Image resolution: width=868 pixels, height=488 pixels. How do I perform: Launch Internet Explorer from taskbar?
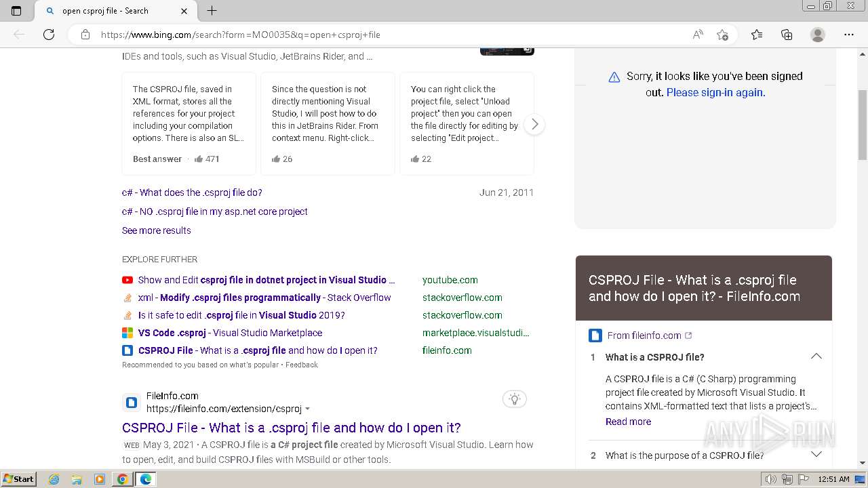[x=54, y=479]
